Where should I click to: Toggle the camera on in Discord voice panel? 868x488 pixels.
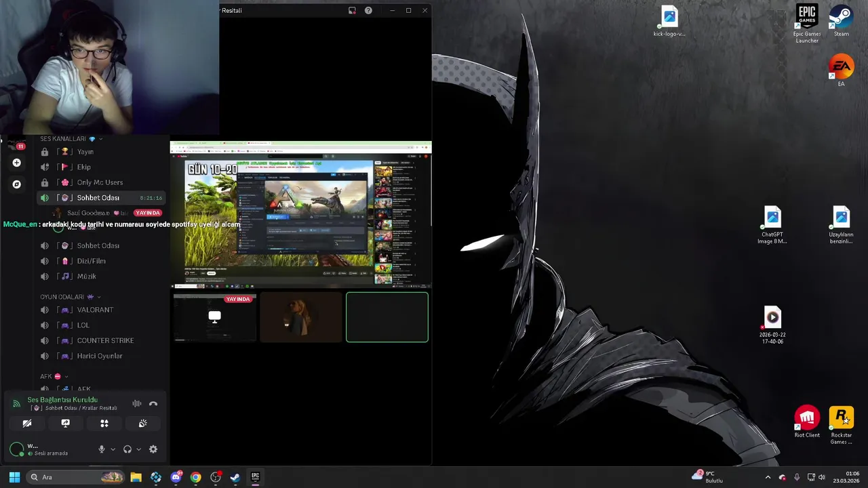pos(27,423)
